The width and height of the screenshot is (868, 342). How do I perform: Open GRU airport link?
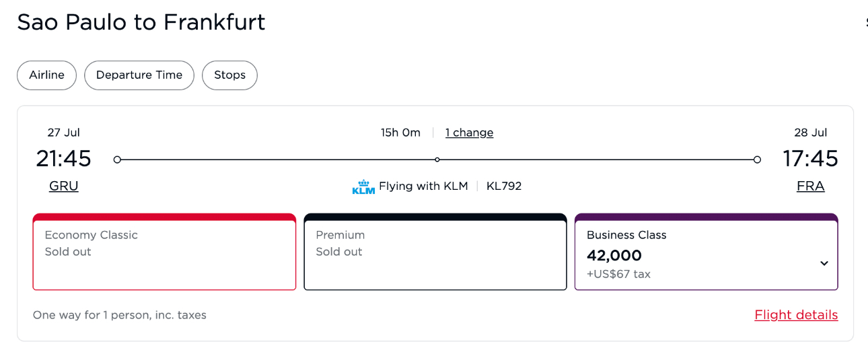(x=64, y=186)
